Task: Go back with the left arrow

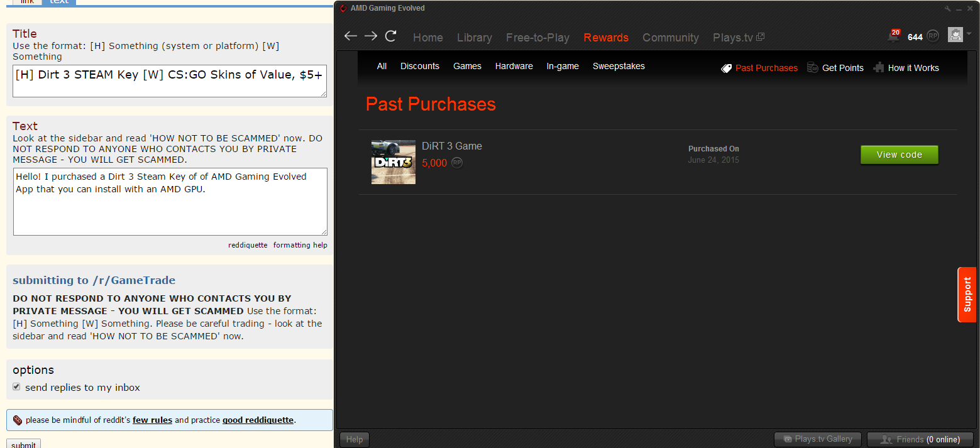Action: (x=350, y=36)
